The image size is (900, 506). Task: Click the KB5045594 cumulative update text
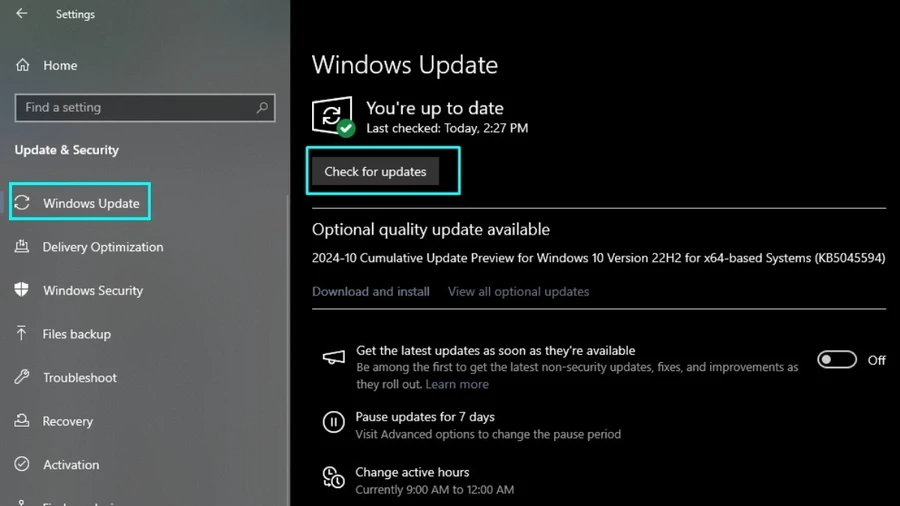(599, 258)
